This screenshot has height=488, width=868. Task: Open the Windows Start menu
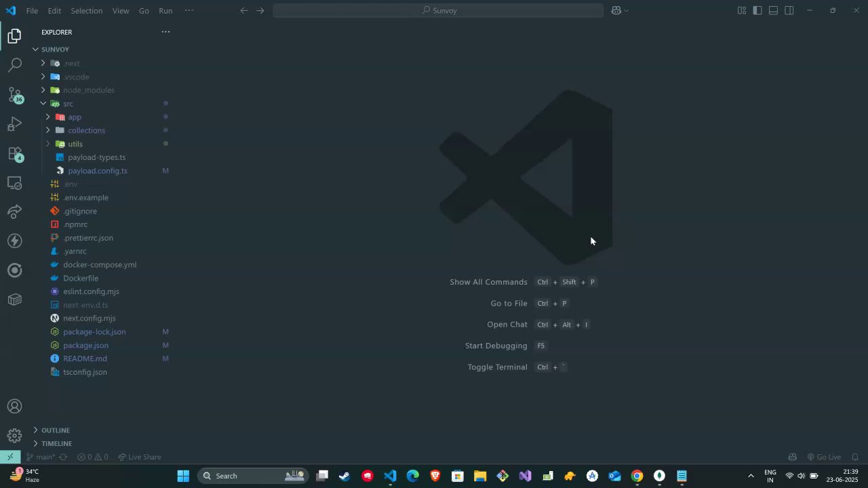[183, 476]
